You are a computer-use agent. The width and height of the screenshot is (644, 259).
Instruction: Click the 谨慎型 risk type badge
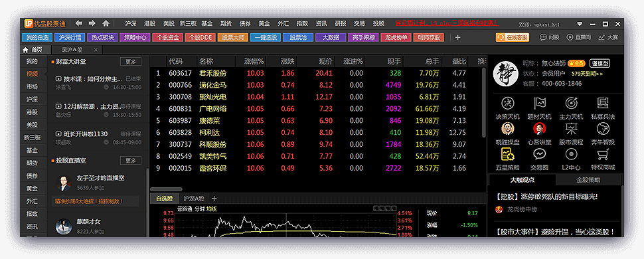click(600, 63)
